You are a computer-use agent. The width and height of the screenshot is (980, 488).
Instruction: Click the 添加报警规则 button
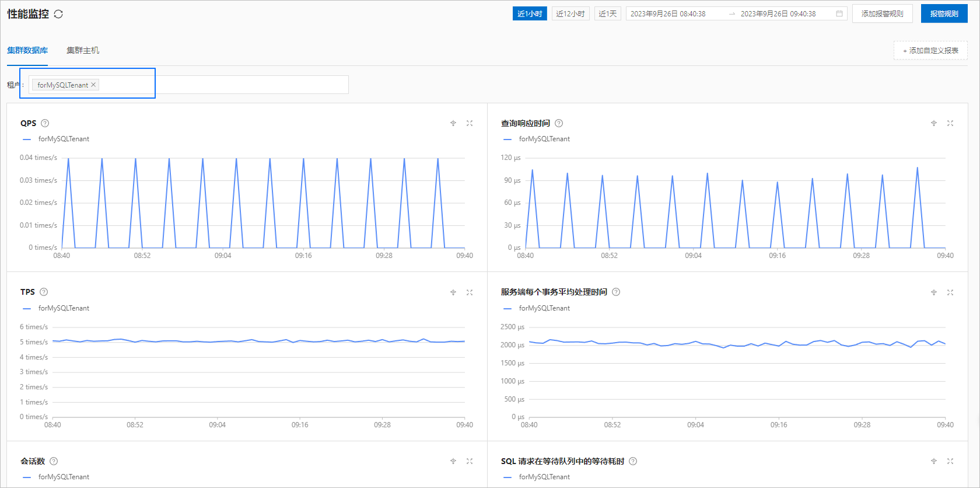click(882, 13)
